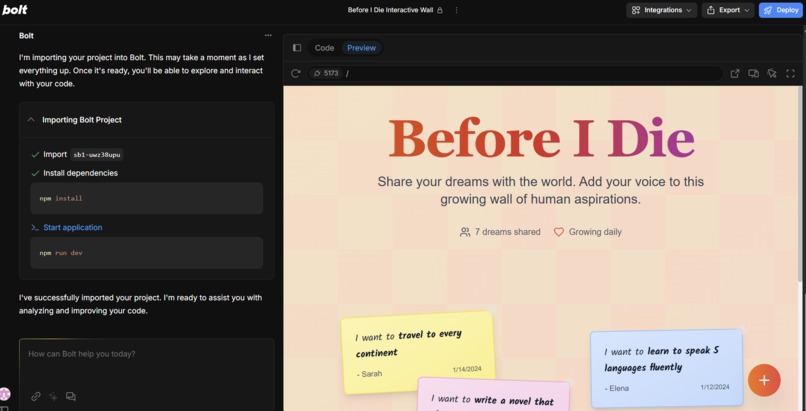Switch to the Code tab

coord(324,48)
